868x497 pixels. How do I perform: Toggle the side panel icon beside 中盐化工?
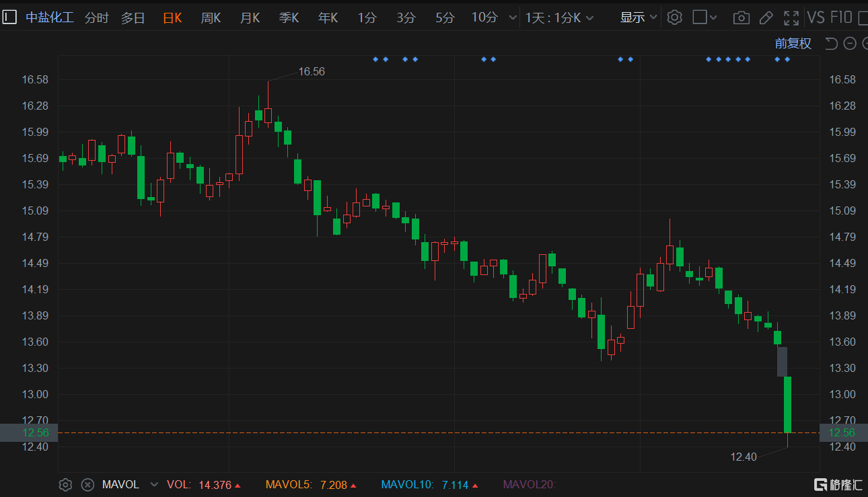(x=9, y=17)
